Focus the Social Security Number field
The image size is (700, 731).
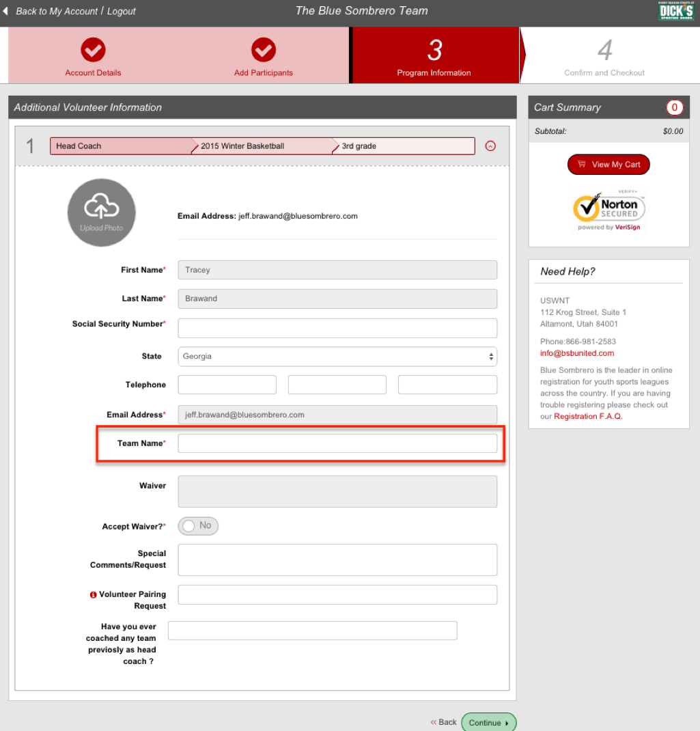(x=337, y=328)
